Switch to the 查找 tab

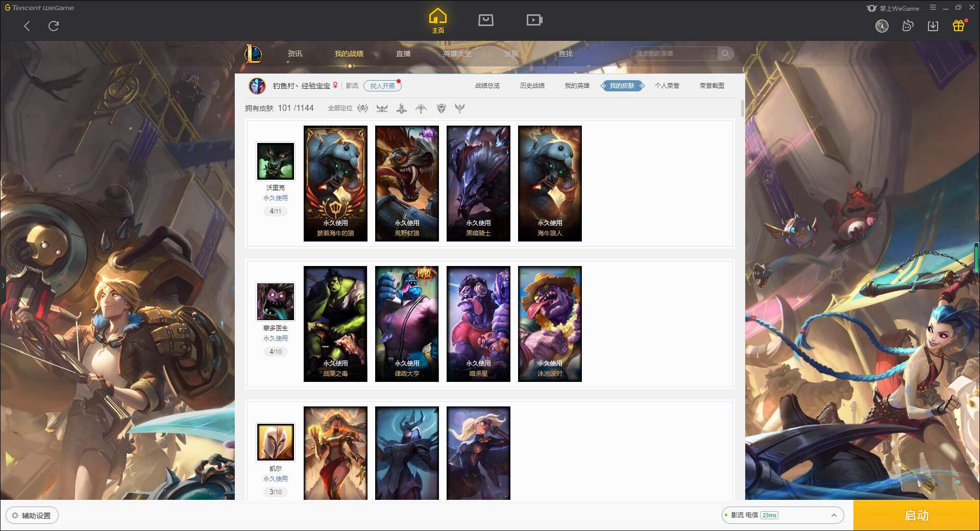click(x=566, y=54)
